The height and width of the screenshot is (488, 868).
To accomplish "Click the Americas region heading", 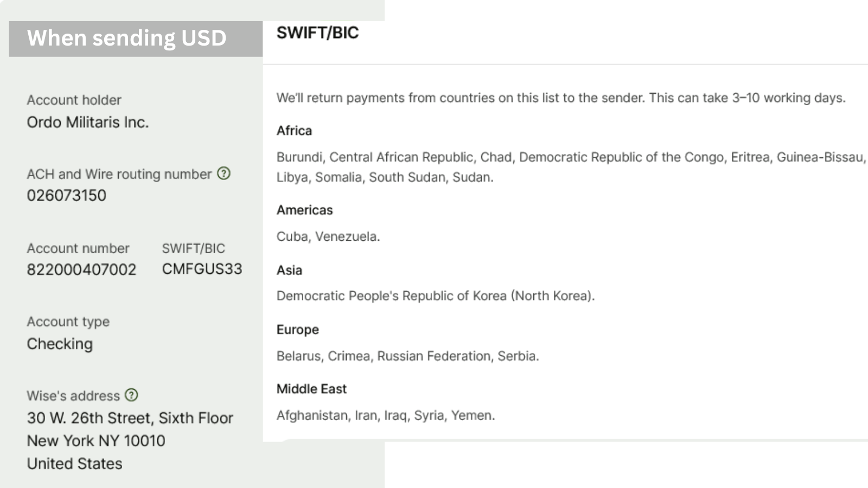I will click(x=304, y=210).
